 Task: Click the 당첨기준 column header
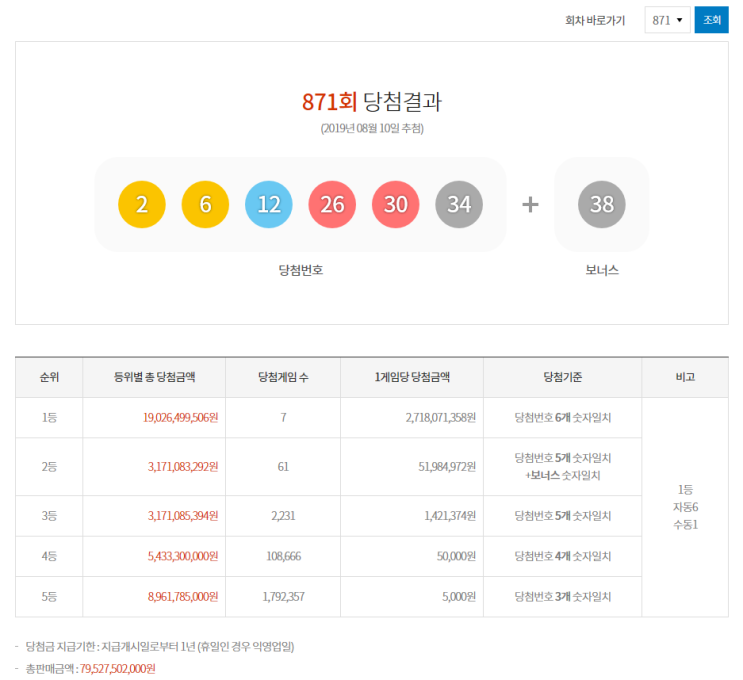562,377
